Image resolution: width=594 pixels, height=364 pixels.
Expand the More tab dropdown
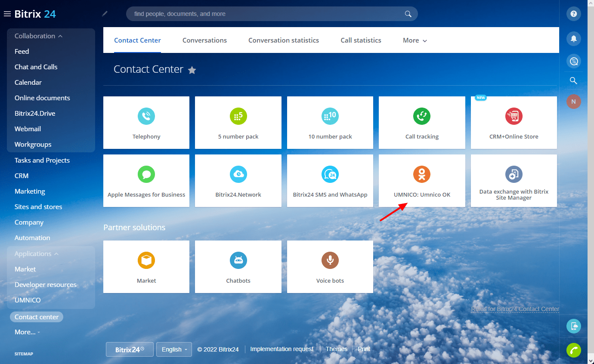(x=415, y=40)
